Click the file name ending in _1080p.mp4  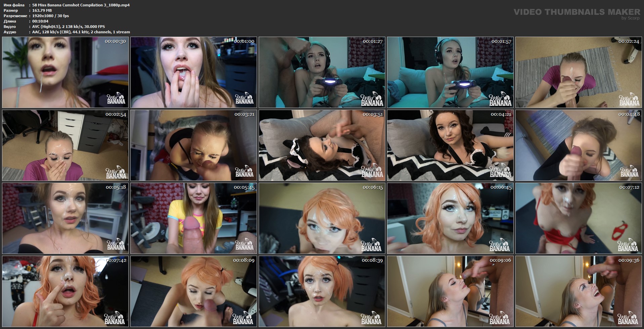pos(81,5)
